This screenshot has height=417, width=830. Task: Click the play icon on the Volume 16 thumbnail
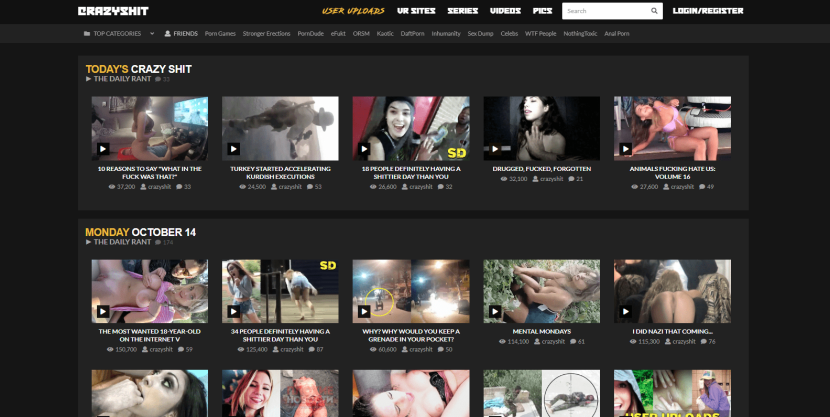pos(624,148)
